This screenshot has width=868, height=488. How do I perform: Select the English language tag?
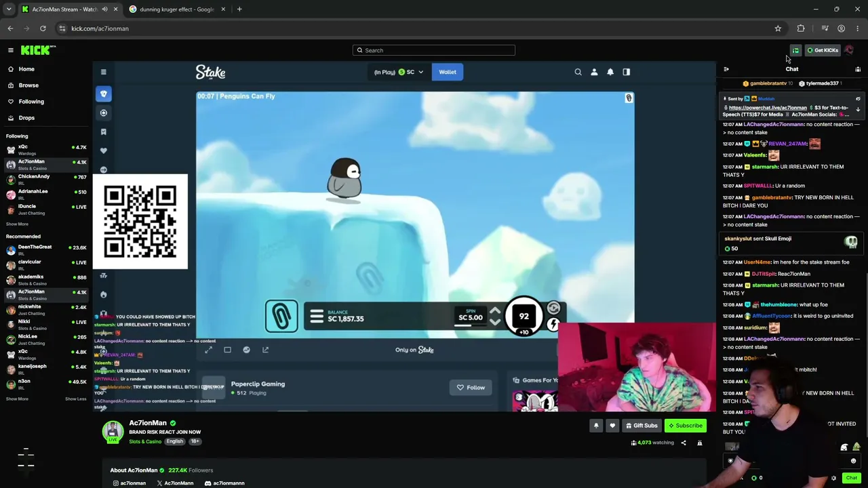175,442
